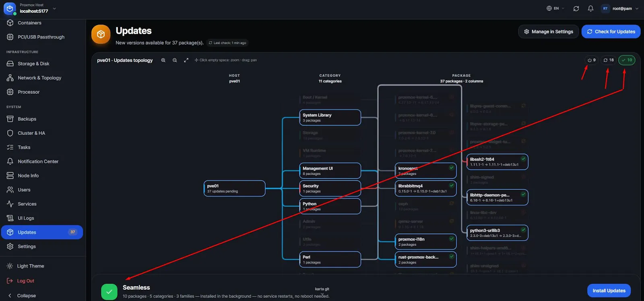
Task: Click the 37 badge on Updates item
Action: pos(73,232)
